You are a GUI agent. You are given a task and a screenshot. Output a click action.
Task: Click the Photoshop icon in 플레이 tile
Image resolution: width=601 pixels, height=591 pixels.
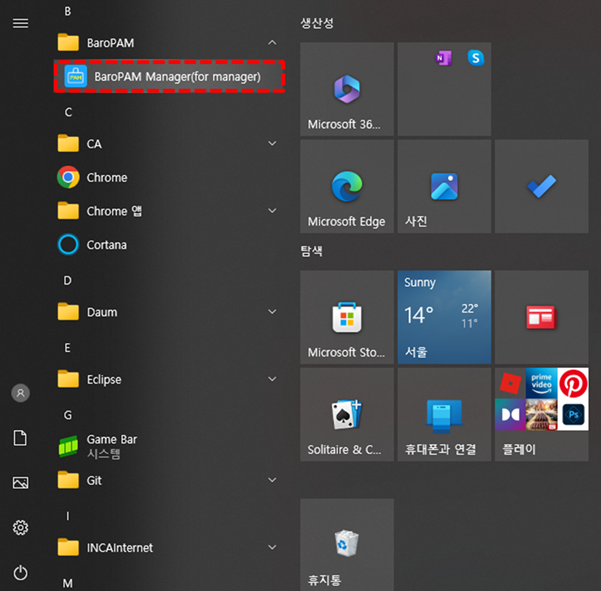coord(573,415)
